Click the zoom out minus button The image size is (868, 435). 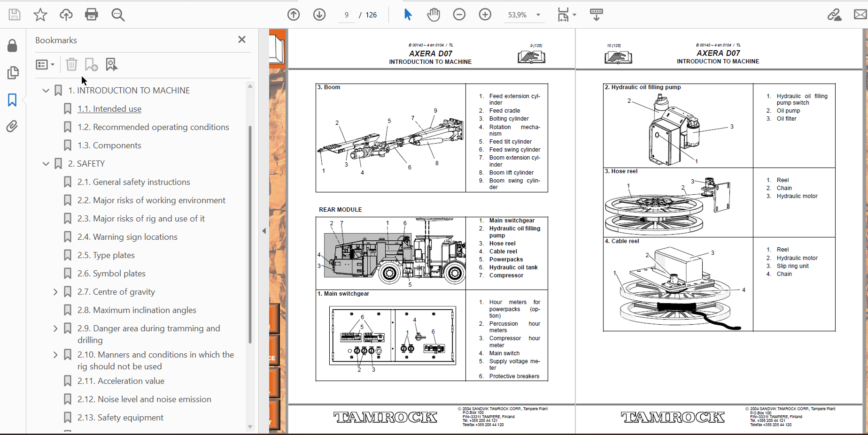(x=459, y=15)
